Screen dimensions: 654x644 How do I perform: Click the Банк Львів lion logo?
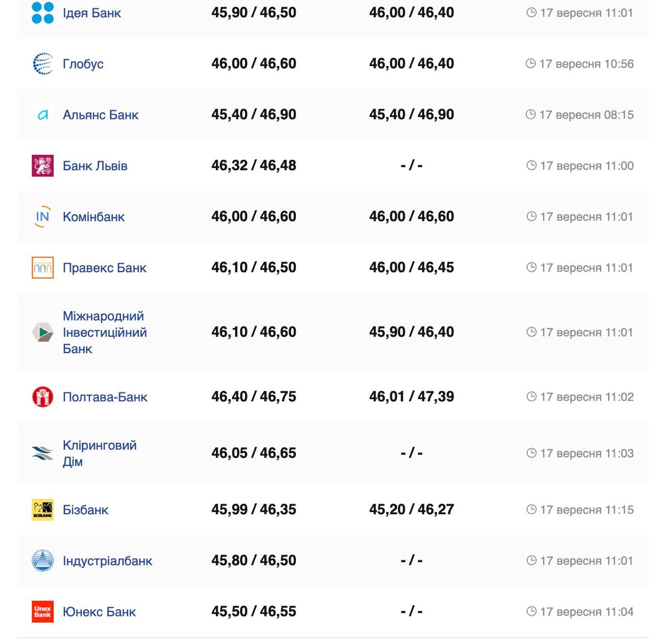point(42,166)
